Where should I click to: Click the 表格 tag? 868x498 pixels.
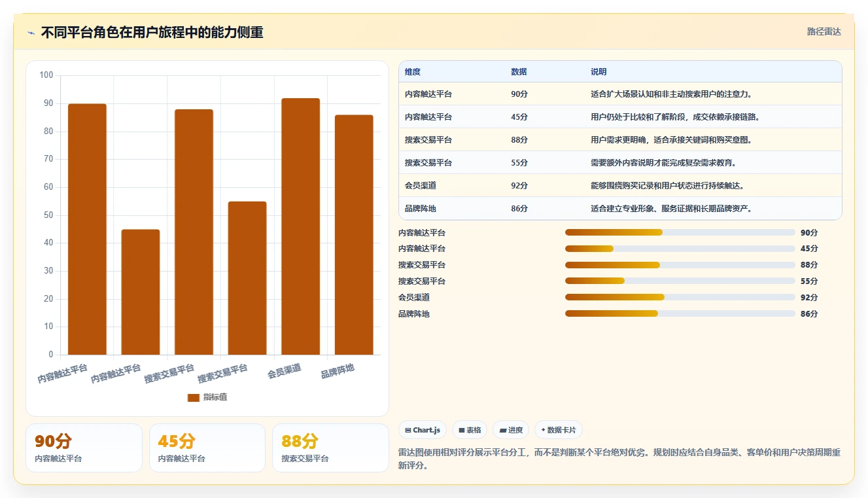click(470, 430)
